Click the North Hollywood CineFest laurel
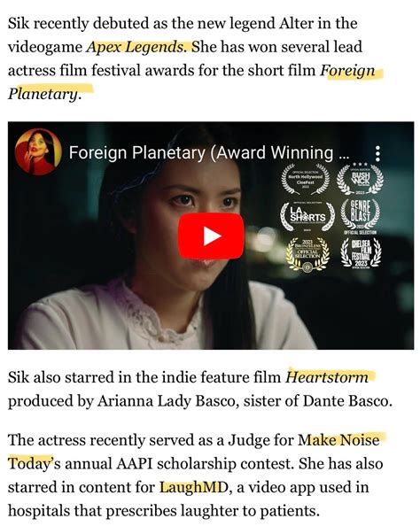Screen dimensions: 420x526 tap(306, 180)
